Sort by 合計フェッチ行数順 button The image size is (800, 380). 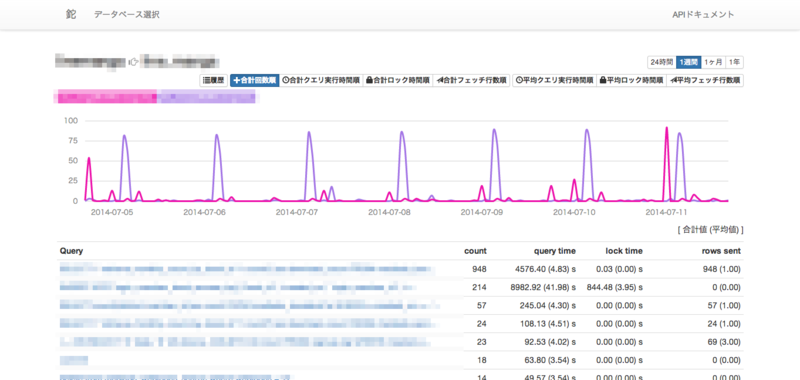(x=471, y=80)
